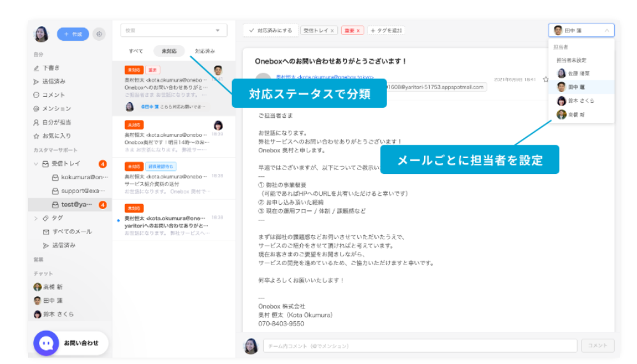Click the settings gear icon beside 作成
This screenshot has width=637, height=364.
pos(99,34)
